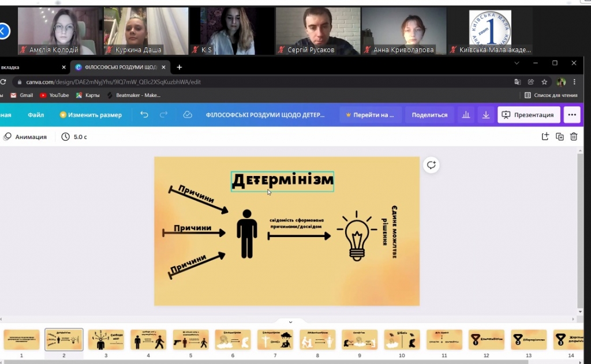Click the cloud save status icon
The width and height of the screenshot is (591, 364).
188,115
